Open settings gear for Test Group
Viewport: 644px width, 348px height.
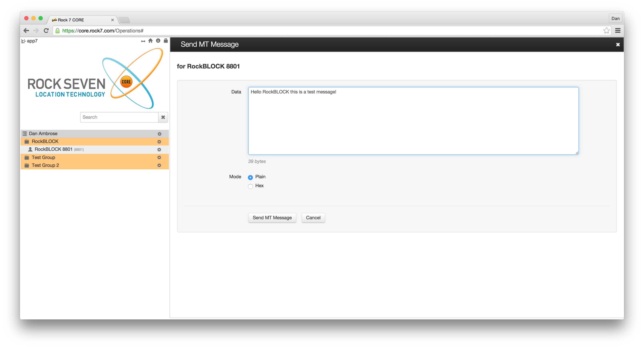pos(159,157)
